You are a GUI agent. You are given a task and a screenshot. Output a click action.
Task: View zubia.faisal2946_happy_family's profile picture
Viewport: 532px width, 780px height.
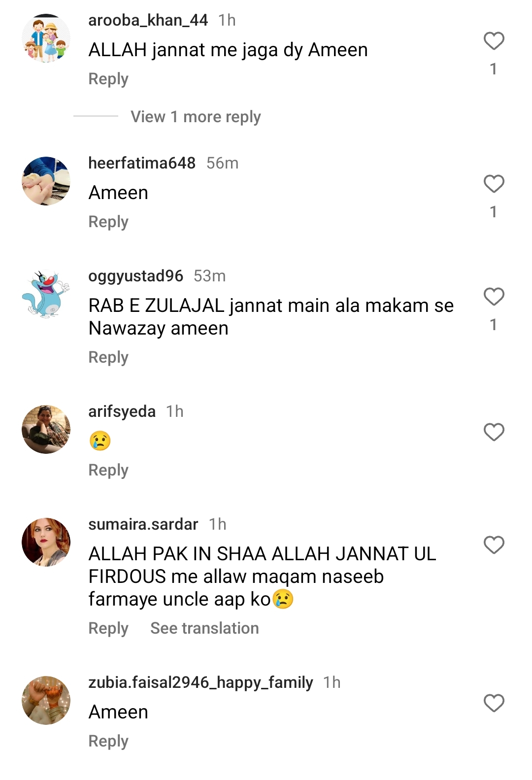[46, 701]
